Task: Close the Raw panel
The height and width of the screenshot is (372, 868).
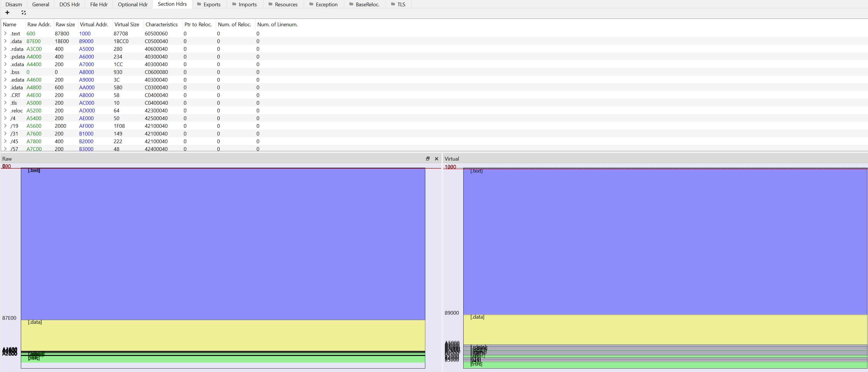Action: pyautogui.click(x=436, y=159)
